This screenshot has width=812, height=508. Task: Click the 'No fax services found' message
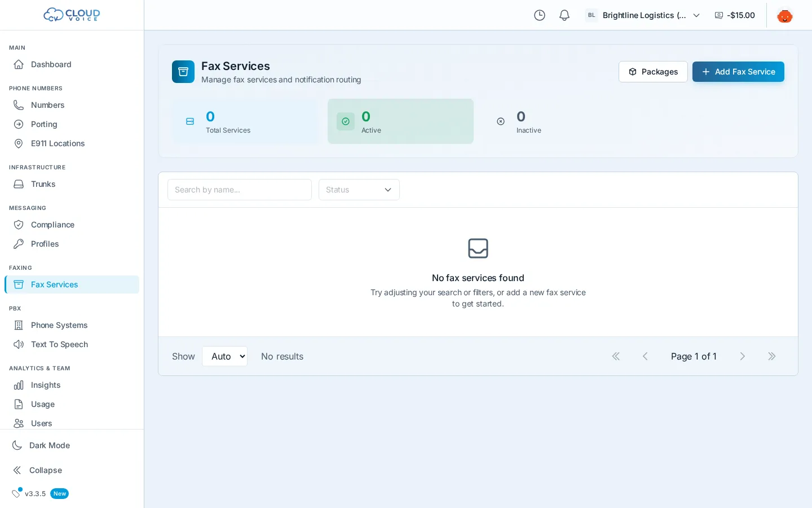[478, 278]
